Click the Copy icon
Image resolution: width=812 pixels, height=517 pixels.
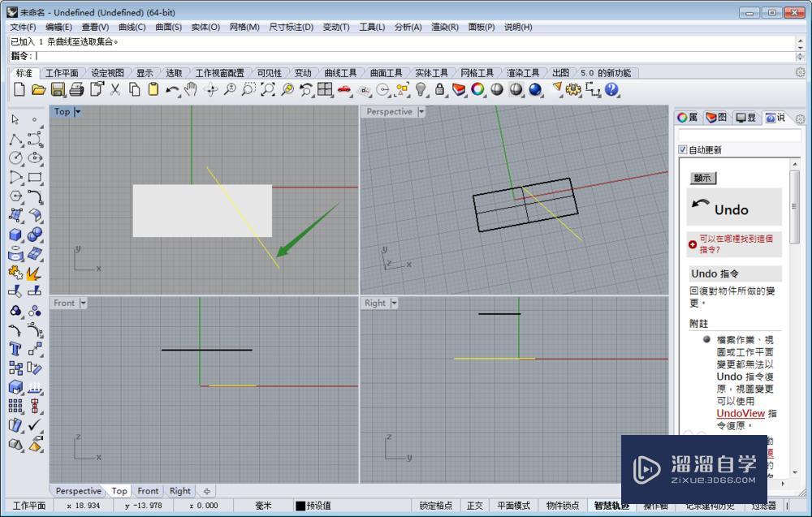135,89
